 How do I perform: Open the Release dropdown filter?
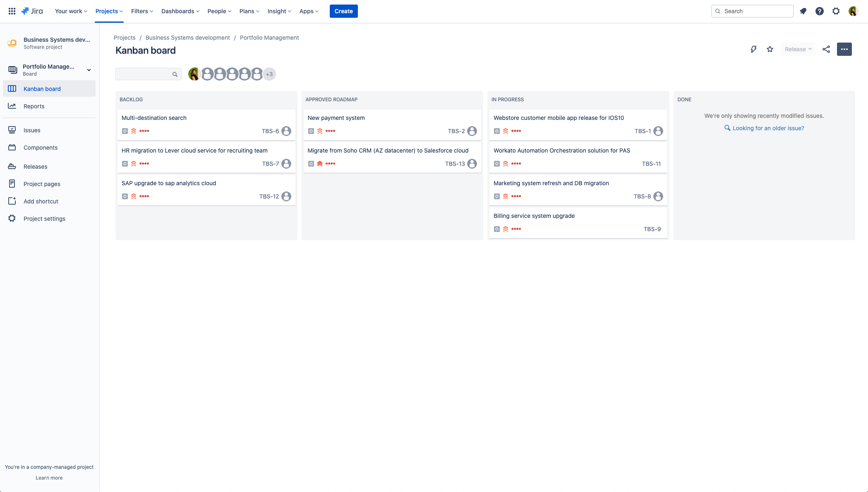click(x=798, y=49)
